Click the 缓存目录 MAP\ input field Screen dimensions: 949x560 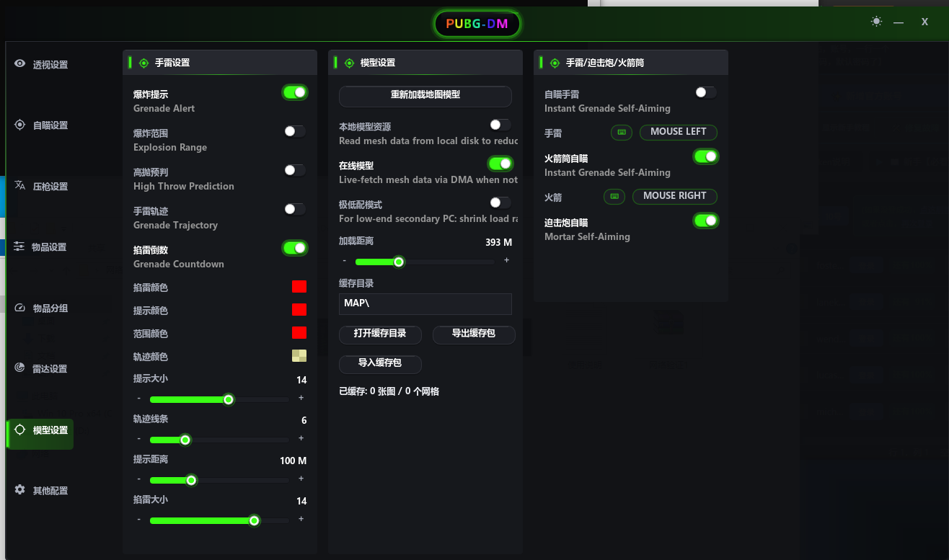[425, 303]
